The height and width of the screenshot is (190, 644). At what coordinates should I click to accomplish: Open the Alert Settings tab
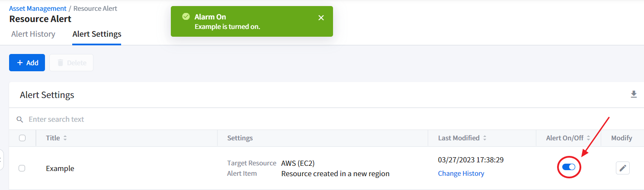point(97,34)
